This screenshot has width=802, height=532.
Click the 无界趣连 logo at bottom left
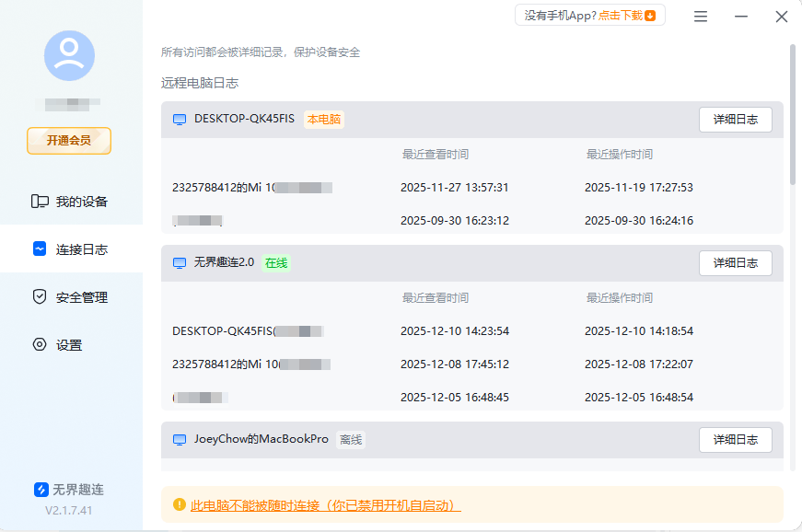pos(39,490)
